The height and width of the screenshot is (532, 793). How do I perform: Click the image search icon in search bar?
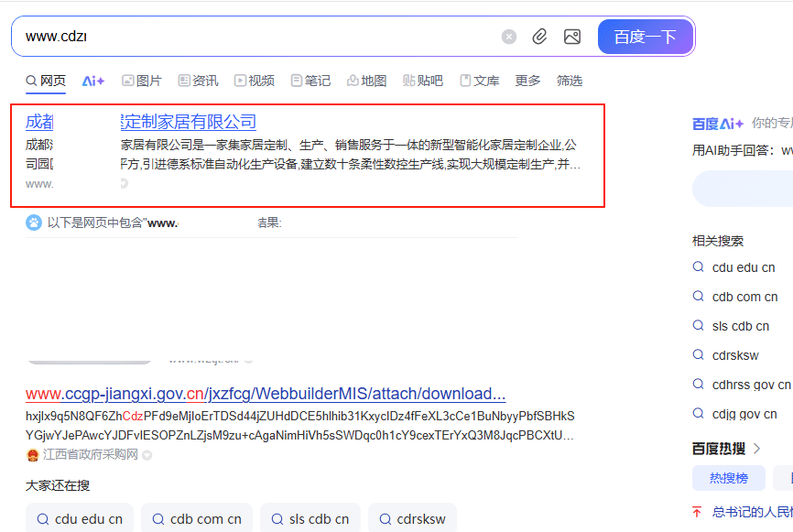572,37
